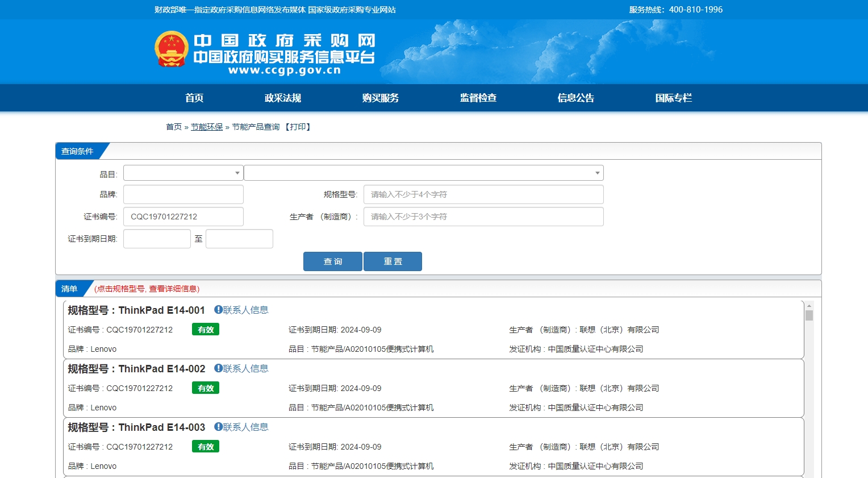Click the national emblem site logo
The height and width of the screenshot is (478, 868).
coord(172,49)
